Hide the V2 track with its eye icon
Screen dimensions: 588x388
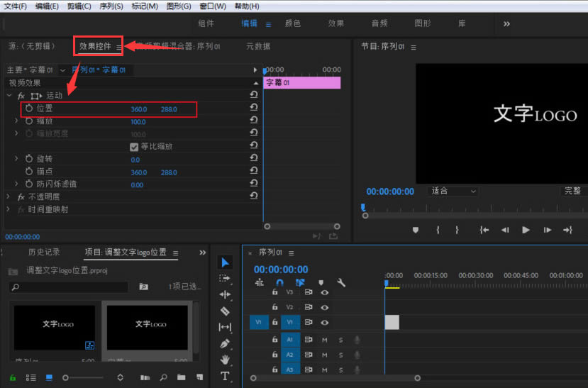click(x=325, y=307)
